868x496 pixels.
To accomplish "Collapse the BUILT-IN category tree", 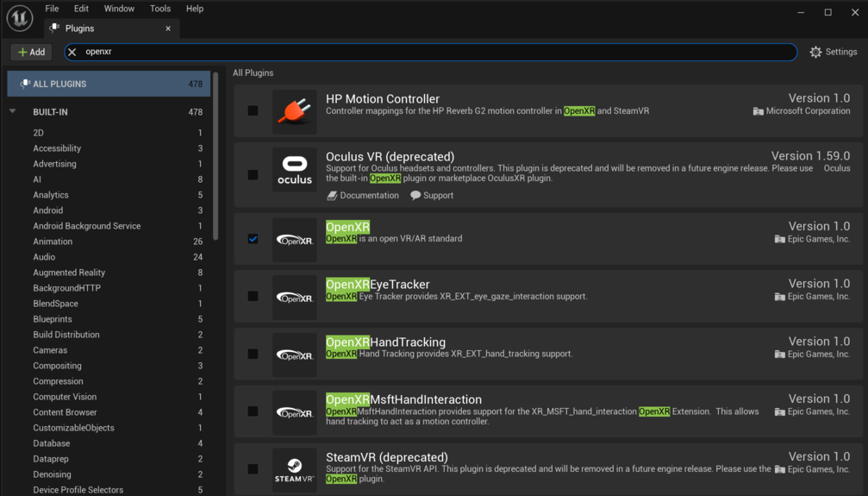I will pos(13,112).
